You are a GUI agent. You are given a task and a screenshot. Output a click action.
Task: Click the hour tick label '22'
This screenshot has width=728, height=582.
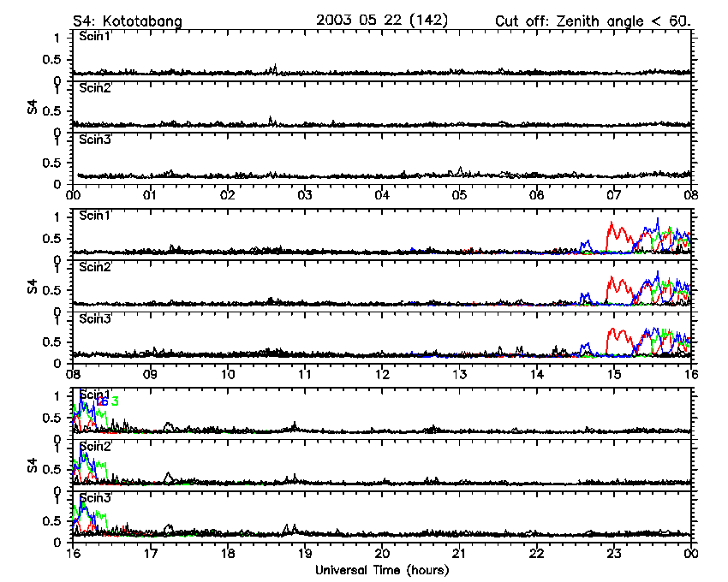pyautogui.click(x=537, y=553)
